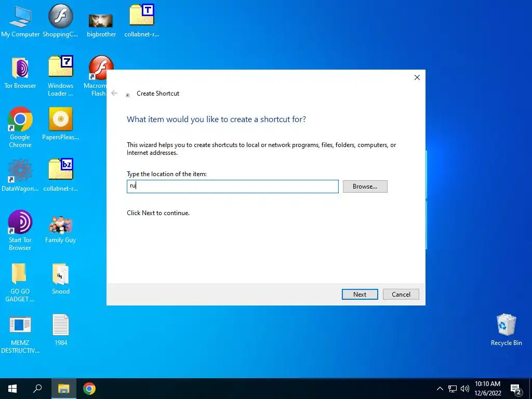Show hidden tray icons chevron
The image size is (532, 399).
coord(440,389)
